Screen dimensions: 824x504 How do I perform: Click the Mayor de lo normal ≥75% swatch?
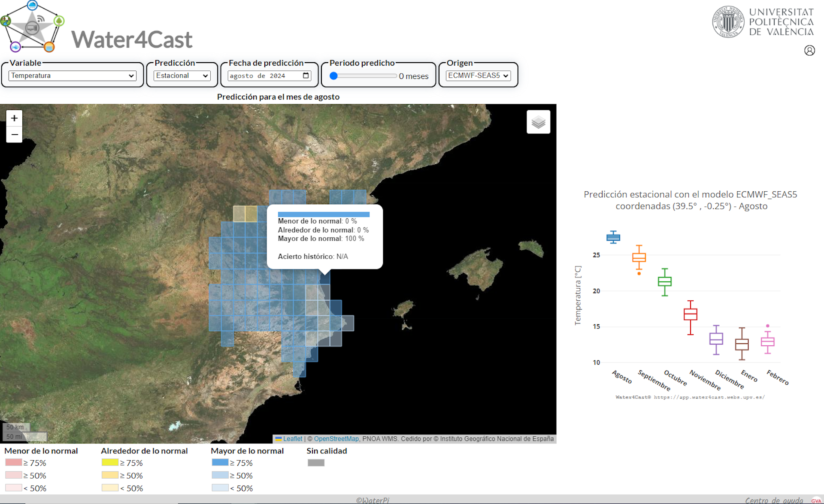pyautogui.click(x=220, y=462)
